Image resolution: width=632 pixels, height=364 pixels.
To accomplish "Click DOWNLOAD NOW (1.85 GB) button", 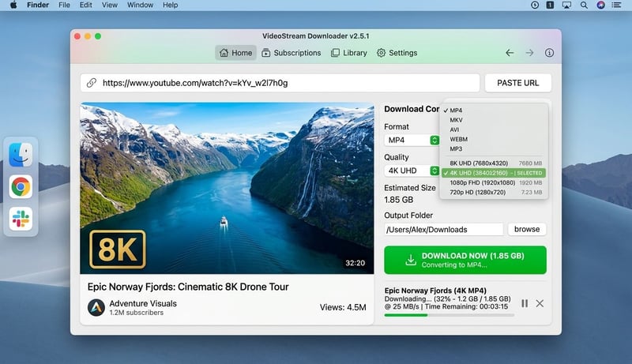I will 465,260.
